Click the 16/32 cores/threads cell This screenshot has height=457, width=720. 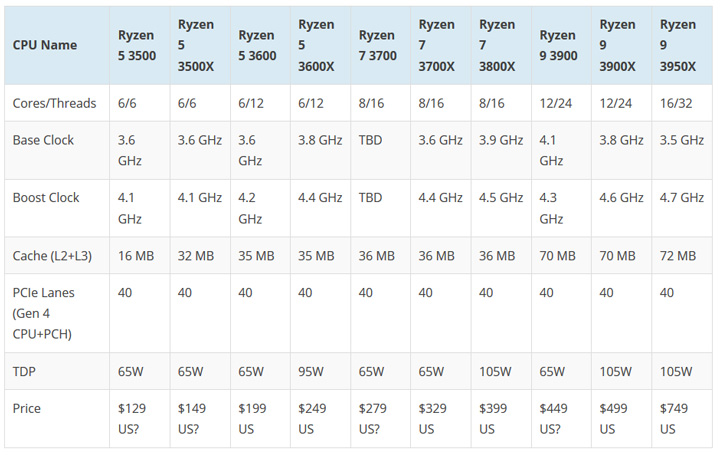click(x=682, y=103)
